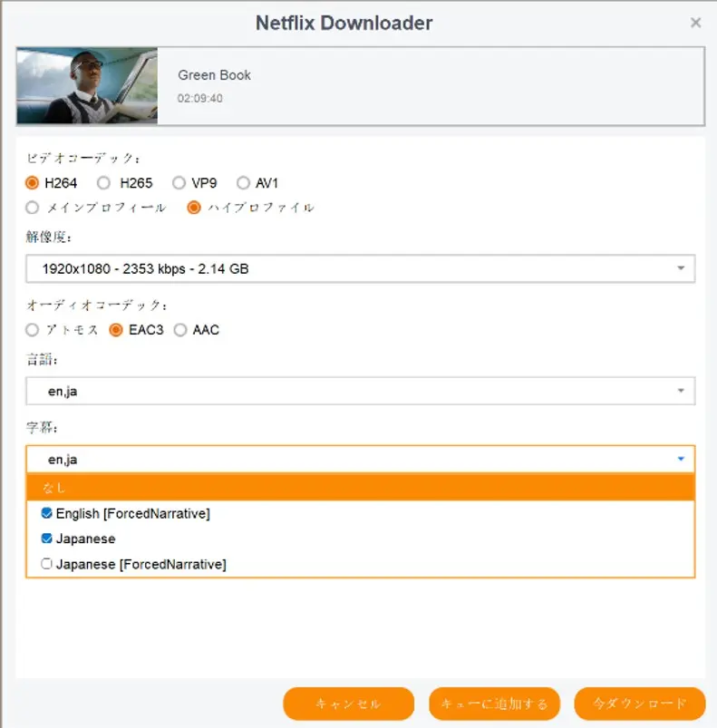The height and width of the screenshot is (728, 717).
Task: Click the language dropdown arrow icon
Action: pos(681,391)
